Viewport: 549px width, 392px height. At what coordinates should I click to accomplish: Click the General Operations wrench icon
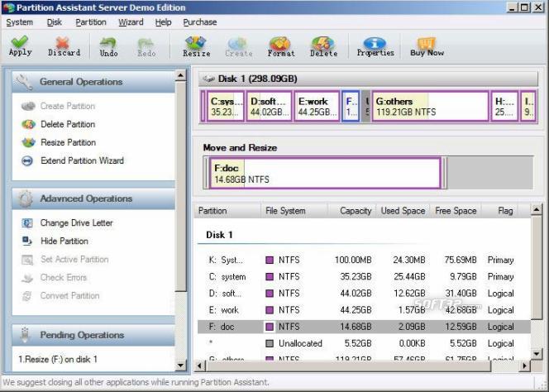click(24, 82)
